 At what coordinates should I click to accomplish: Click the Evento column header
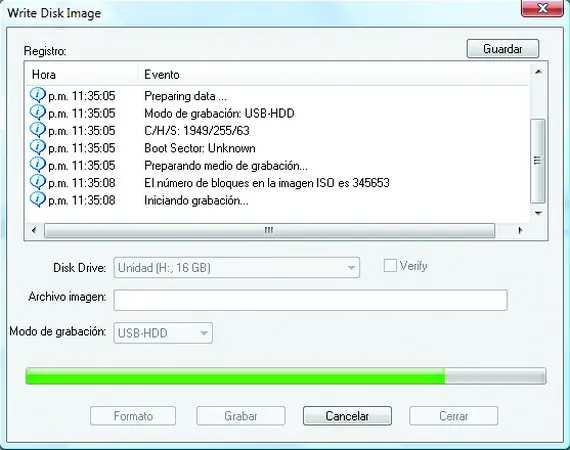(333, 75)
